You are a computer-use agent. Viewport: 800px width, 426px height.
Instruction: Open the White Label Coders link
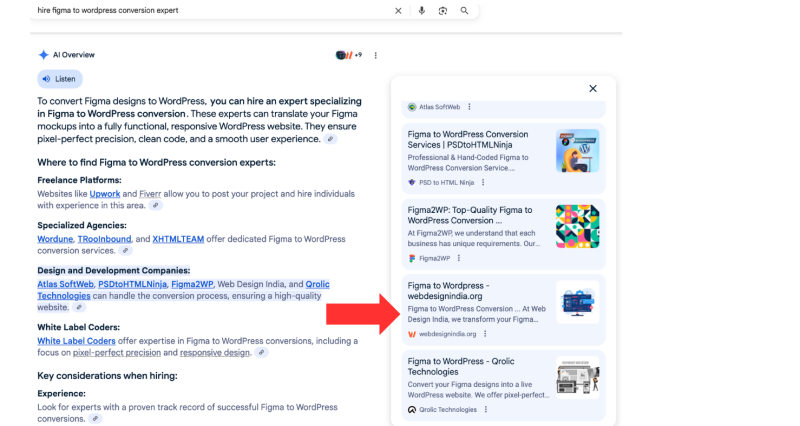(x=76, y=341)
